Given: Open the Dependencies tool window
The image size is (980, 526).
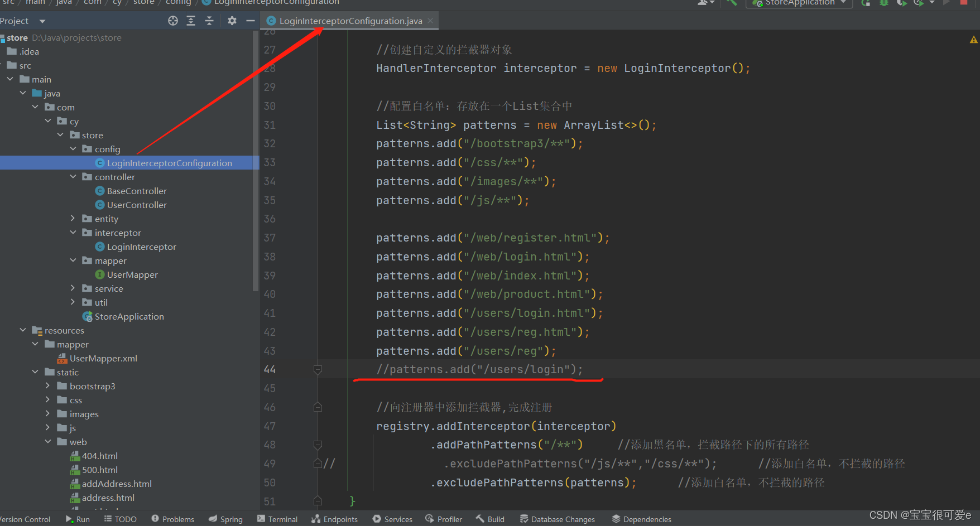Looking at the screenshot, I should click(641, 519).
